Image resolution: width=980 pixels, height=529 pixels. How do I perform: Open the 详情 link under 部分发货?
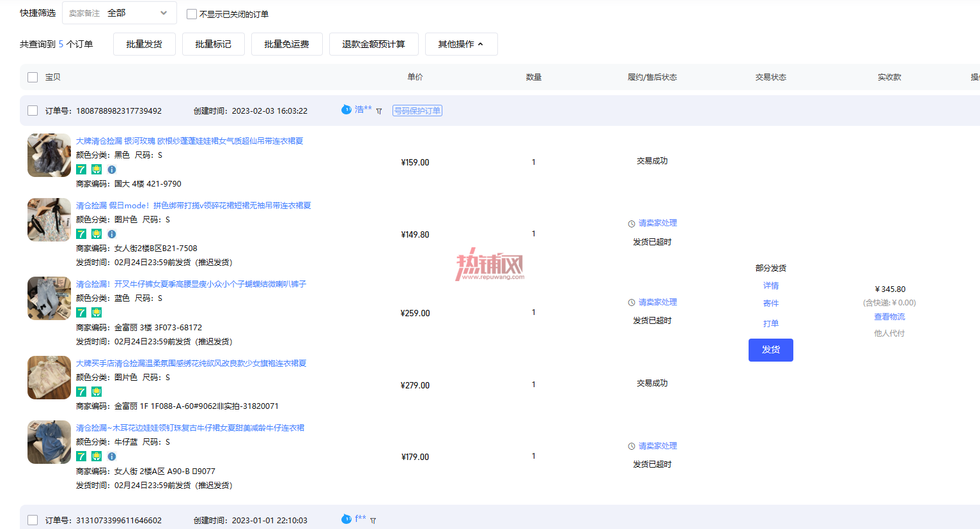point(771,286)
